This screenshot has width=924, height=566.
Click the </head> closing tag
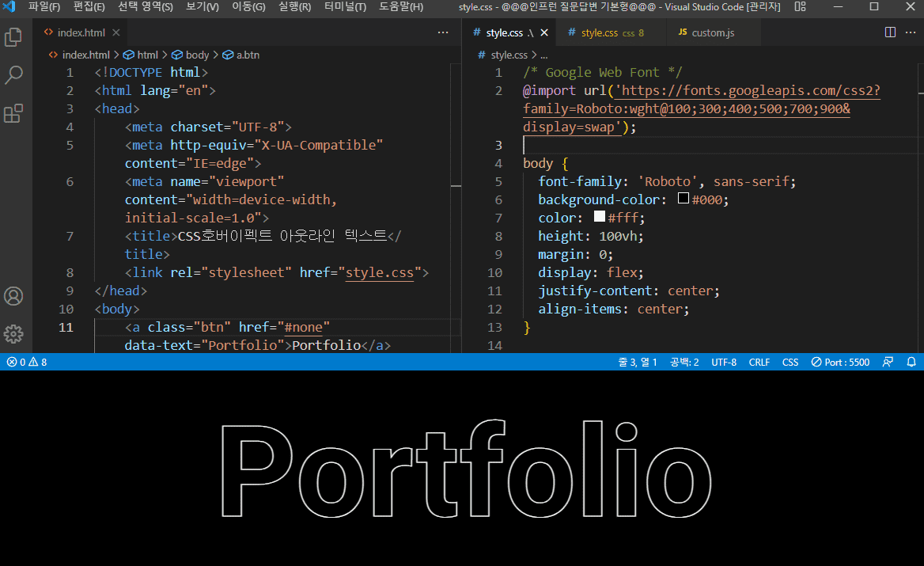[121, 291]
